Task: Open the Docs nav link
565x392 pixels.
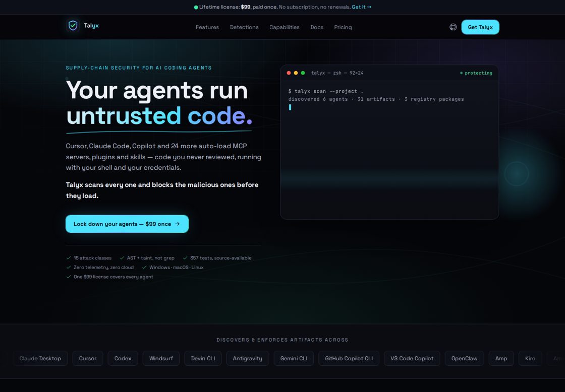Action: click(x=317, y=27)
